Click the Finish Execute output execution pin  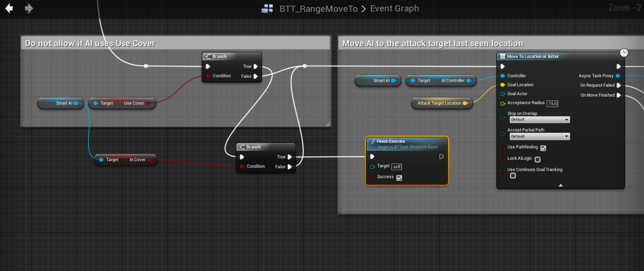[x=441, y=156]
